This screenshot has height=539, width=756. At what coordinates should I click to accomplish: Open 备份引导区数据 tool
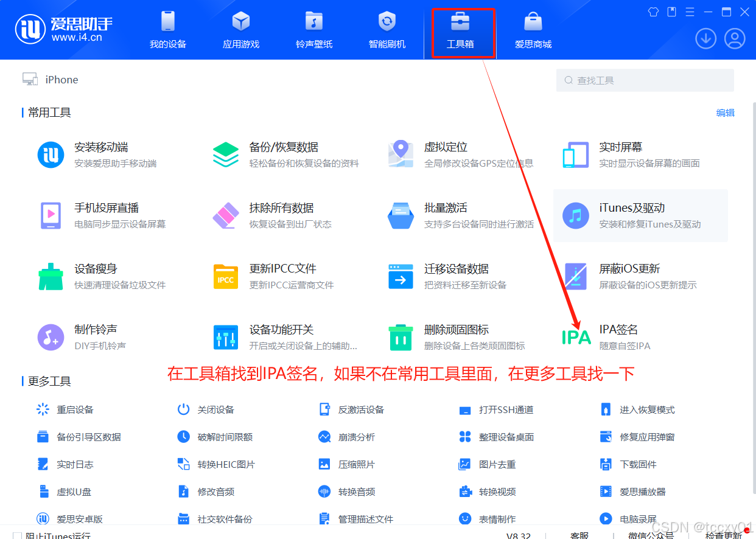[x=79, y=437]
